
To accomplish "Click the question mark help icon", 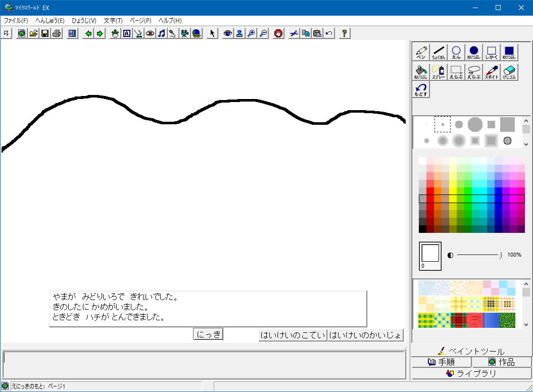I will coord(345,33).
